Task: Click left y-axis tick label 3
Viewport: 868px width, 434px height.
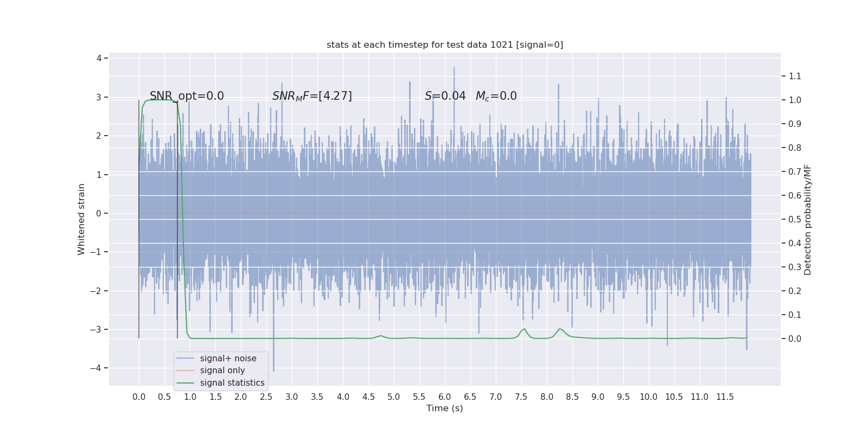Action: click(99, 97)
